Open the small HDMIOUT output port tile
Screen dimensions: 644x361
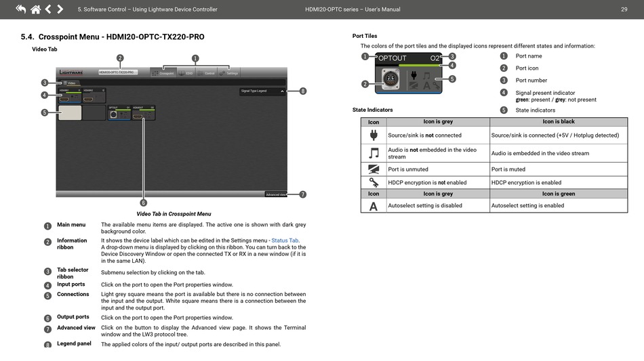click(143, 113)
